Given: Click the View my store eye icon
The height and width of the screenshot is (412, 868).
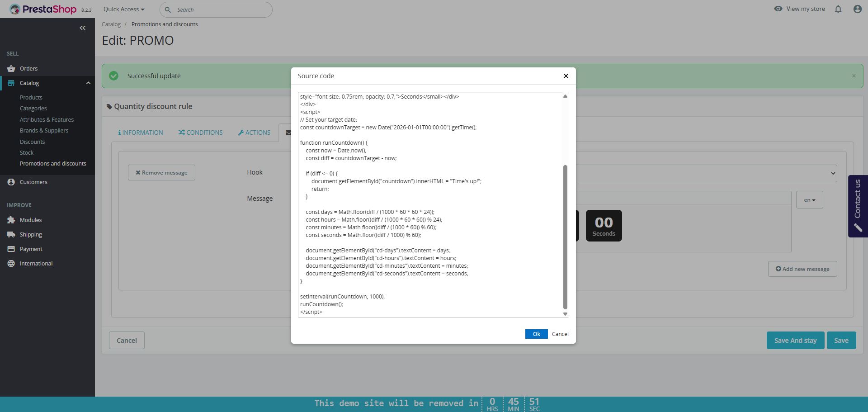Looking at the screenshot, I should [x=778, y=9].
